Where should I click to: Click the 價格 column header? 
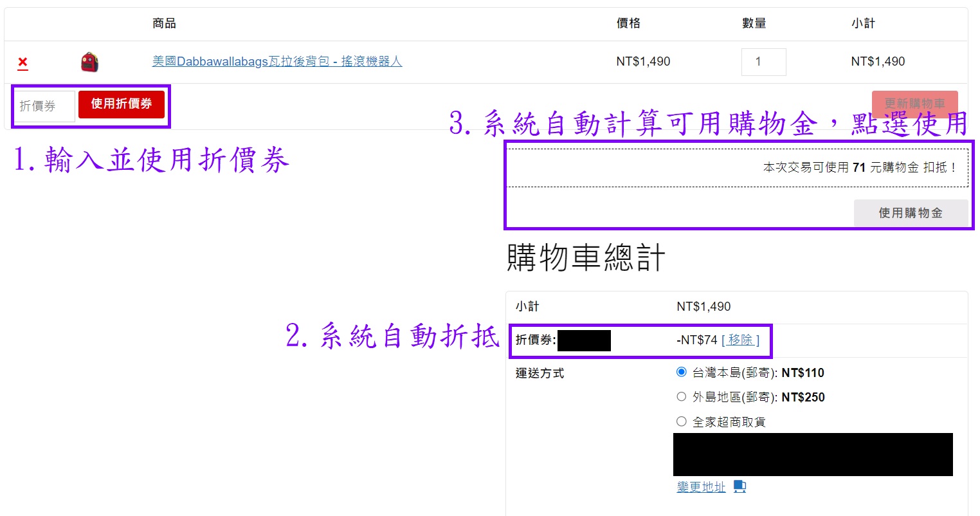[x=628, y=24]
